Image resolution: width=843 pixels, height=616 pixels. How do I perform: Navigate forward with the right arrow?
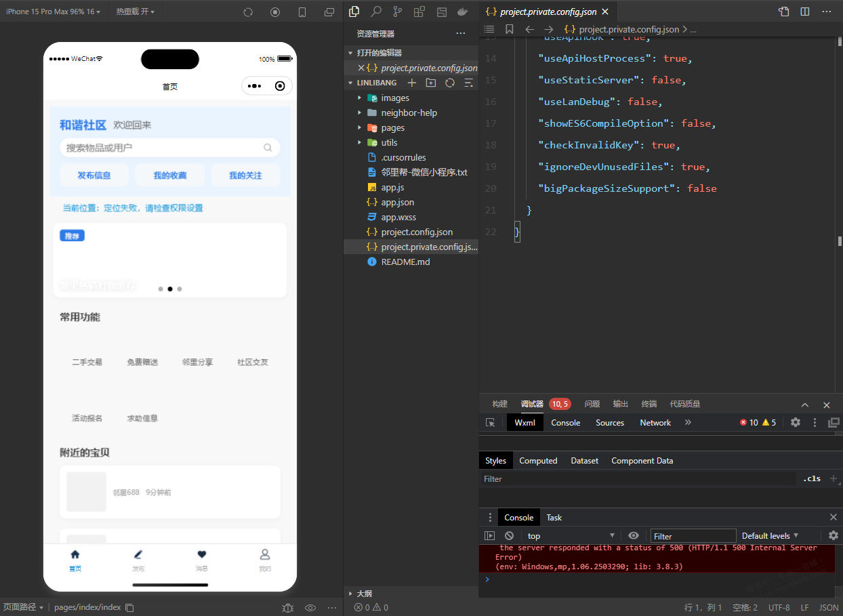[549, 29]
